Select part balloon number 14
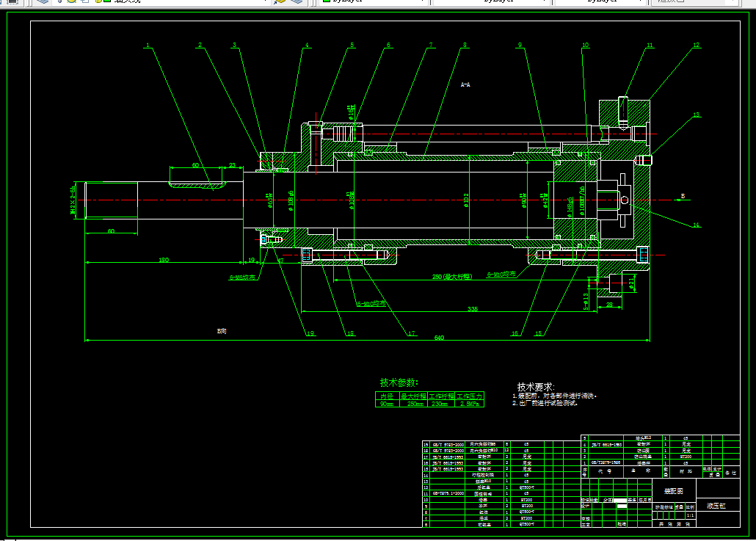Screen dimensions: 756x541 click(697, 225)
